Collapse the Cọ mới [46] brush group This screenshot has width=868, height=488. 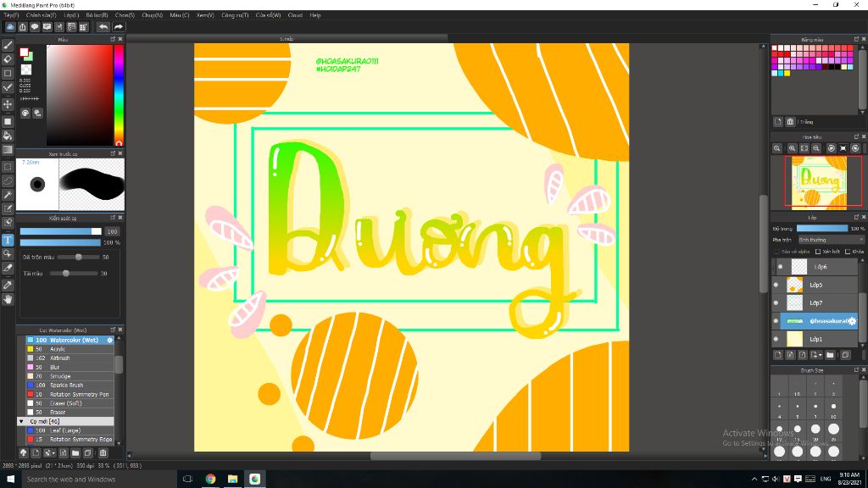point(21,422)
